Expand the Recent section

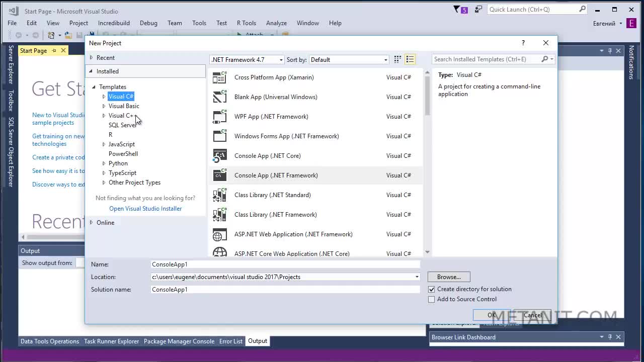91,58
